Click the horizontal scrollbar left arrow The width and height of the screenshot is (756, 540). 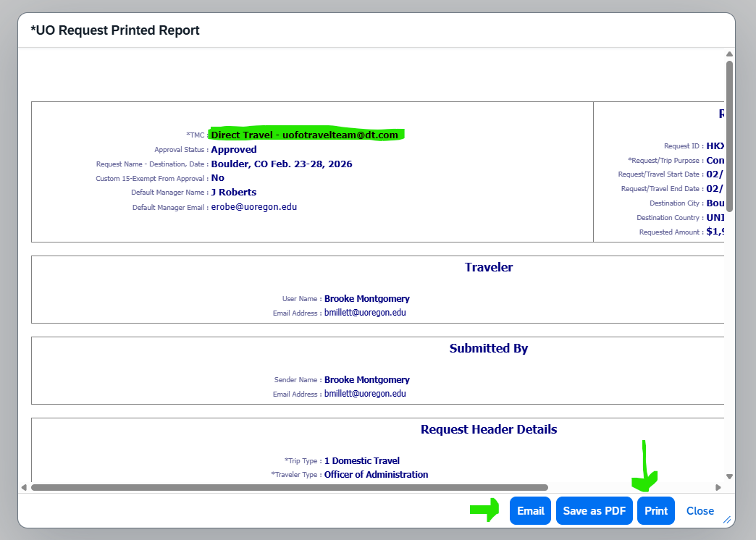(24, 487)
